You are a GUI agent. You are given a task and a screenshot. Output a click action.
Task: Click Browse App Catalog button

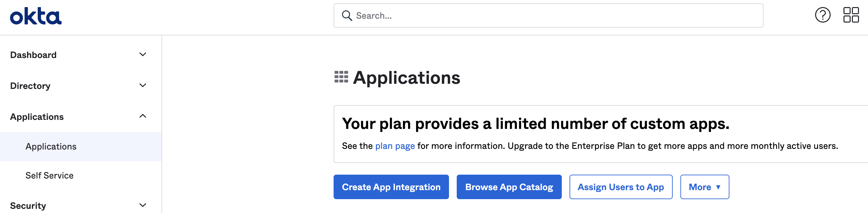click(x=509, y=187)
